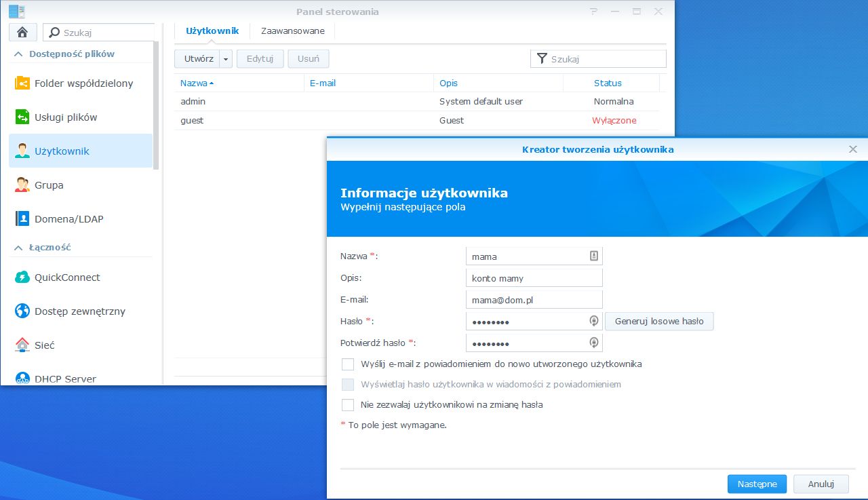This screenshot has height=500, width=868.
Task: Click the Dostęp zewnętrzny globe icon
Action: coord(22,311)
